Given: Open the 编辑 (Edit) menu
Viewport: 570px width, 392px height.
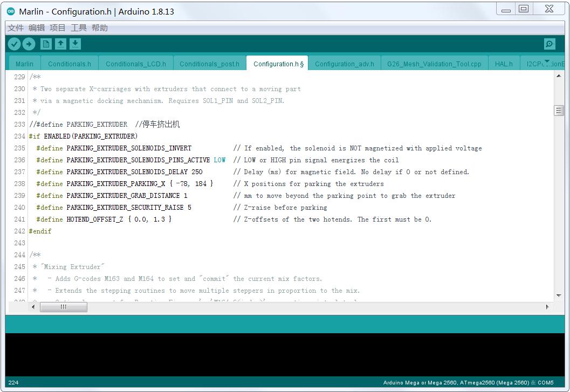Looking at the screenshot, I should point(37,28).
